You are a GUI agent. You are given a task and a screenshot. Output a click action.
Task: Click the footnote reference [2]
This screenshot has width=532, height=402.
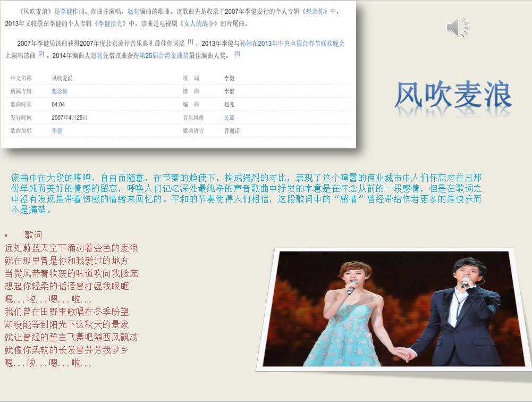pyautogui.click(x=41, y=54)
